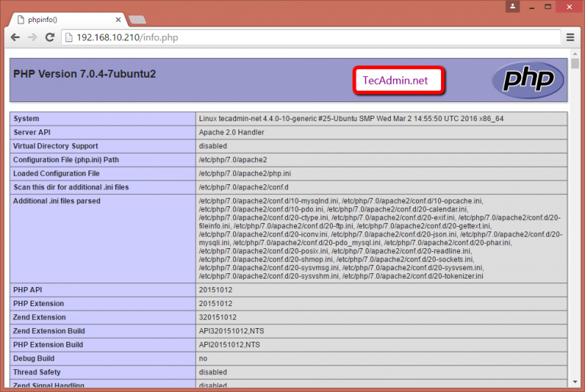Reload the info.php page
Screen dimensions: 585x392
tap(50, 37)
